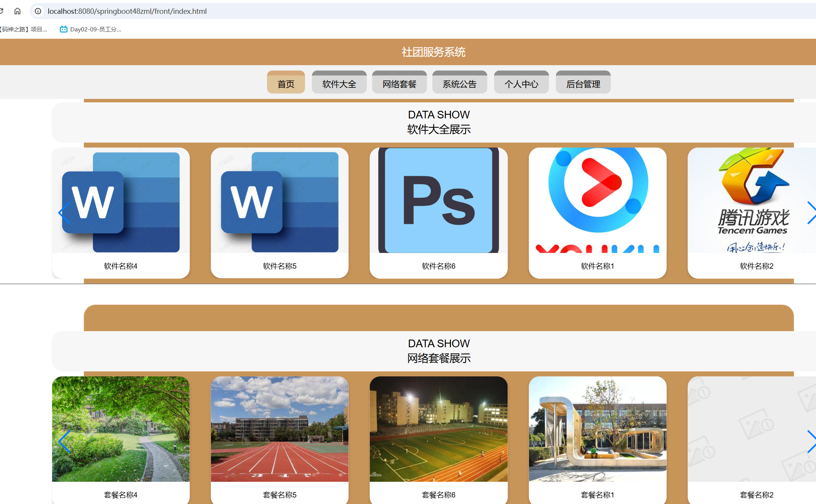Open the pavilion photo for 套餐名称1
The width and height of the screenshot is (816, 504).
[598, 429]
